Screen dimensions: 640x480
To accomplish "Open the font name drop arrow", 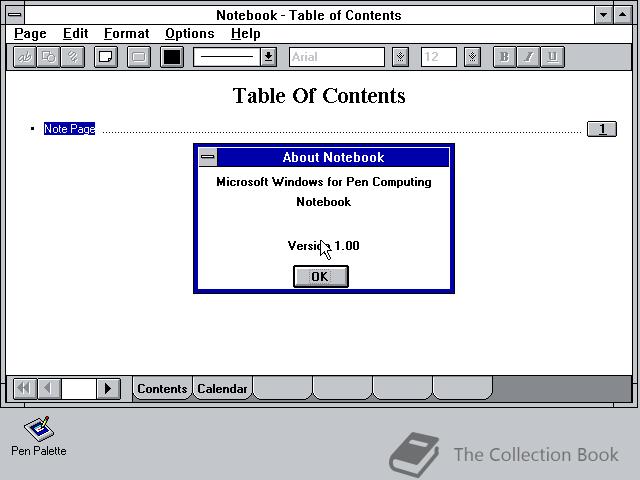I will [x=400, y=57].
